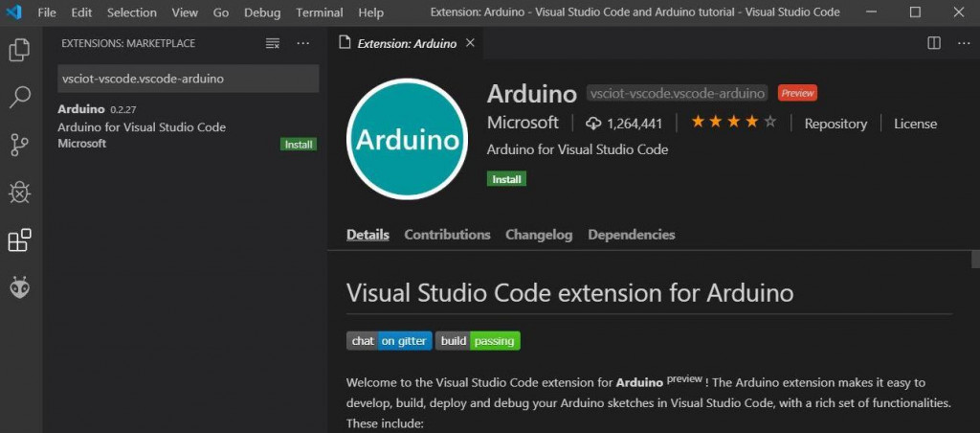Viewport: 980px width, 433px height.
Task: Open the Help menu
Action: coord(371,12)
